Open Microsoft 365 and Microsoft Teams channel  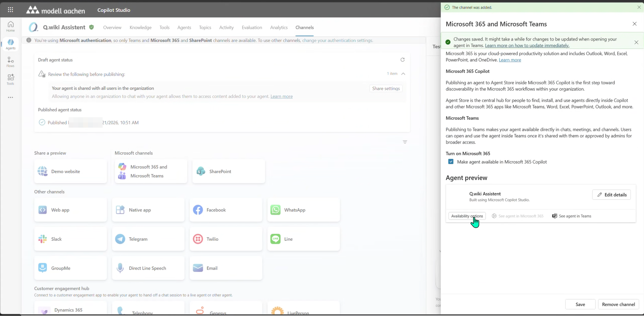(151, 171)
